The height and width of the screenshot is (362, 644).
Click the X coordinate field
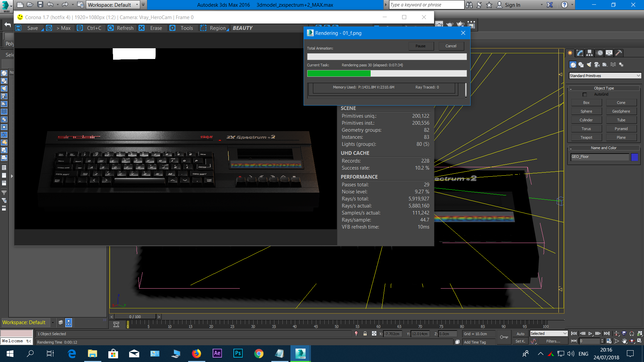pyautogui.click(x=393, y=334)
